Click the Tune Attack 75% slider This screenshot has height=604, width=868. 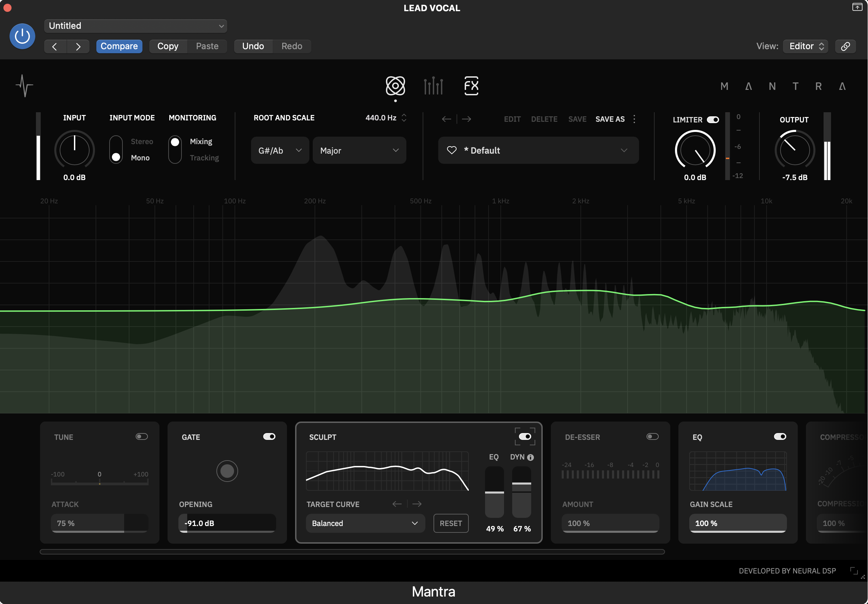coord(99,523)
